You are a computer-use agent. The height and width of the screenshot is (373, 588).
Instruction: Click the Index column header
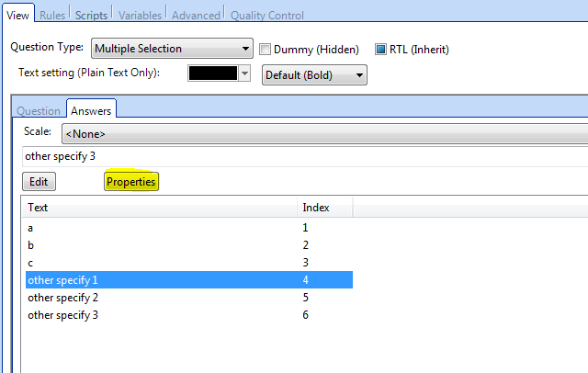[325, 208]
